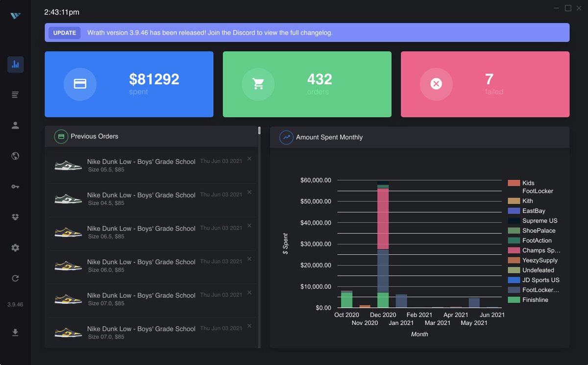Click the 'Month' x-axis title
Screen dimensions: 588x365
coord(419,334)
